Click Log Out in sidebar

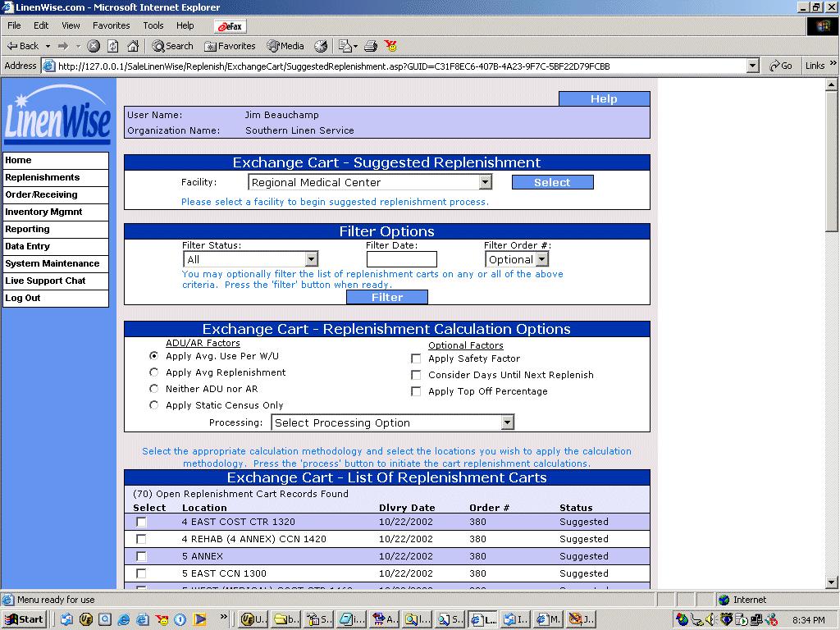click(56, 298)
